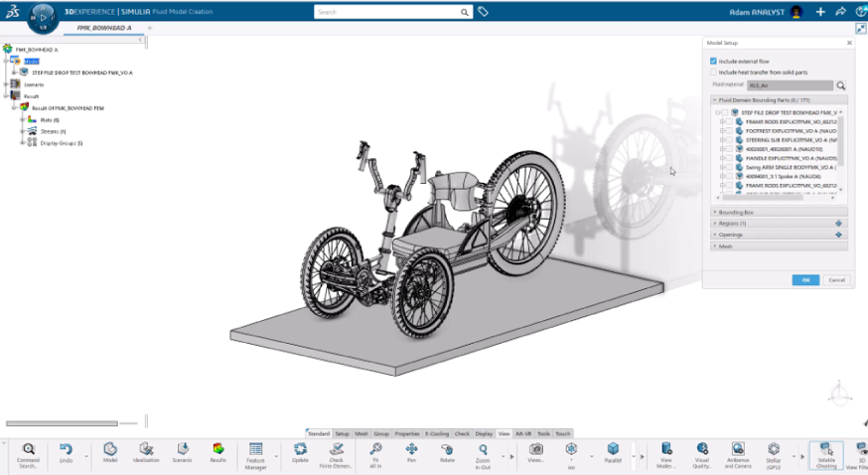Check the STEERING SUB EXPLICITFMK part checkbox
Screen dimensions: 868x475
tap(729, 140)
